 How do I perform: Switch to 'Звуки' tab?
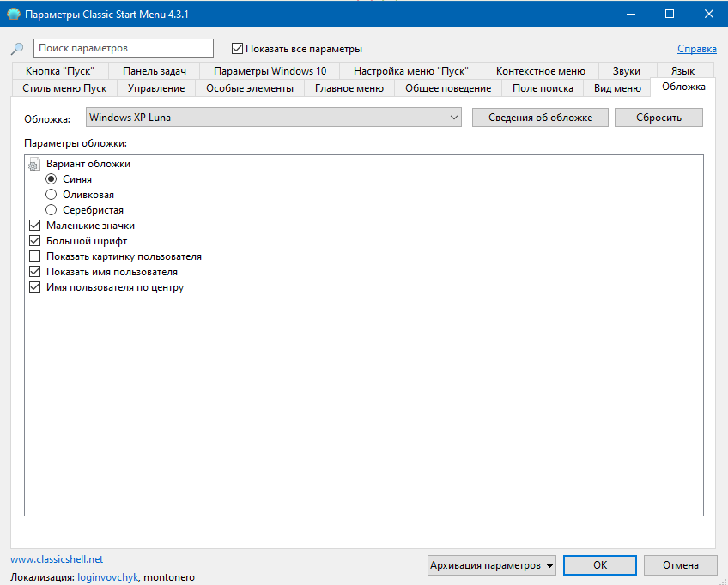coord(626,71)
